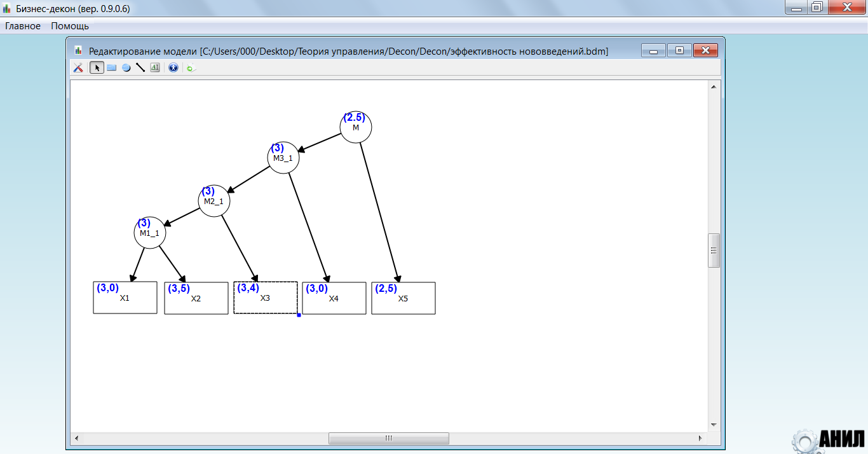This screenshot has width=868, height=454.
Task: Click the blue round person icon
Action: pos(173,67)
